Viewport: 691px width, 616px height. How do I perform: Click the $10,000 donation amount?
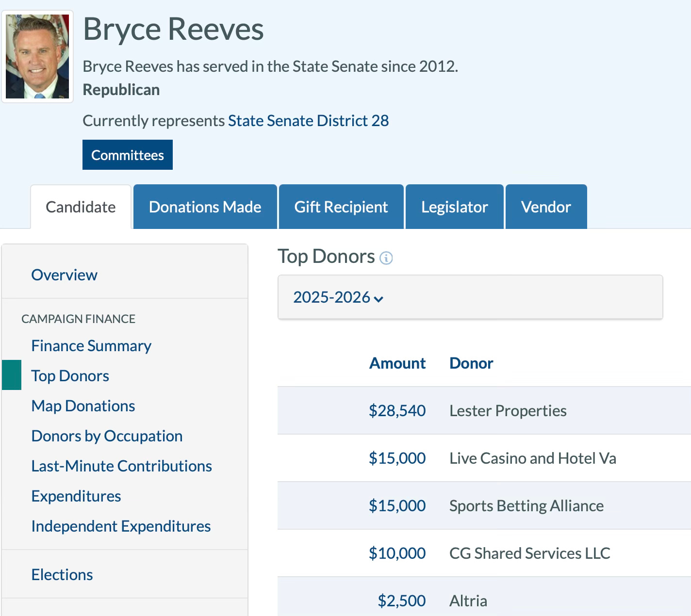click(397, 553)
